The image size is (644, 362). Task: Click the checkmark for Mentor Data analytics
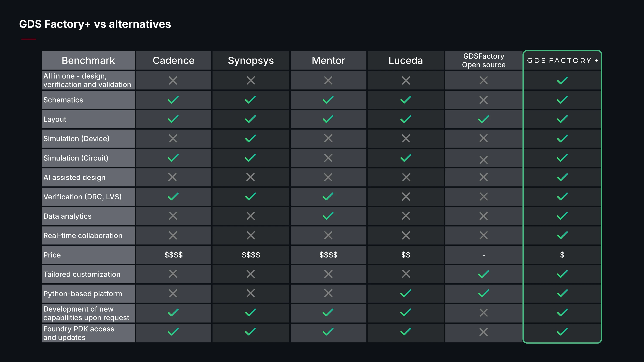tap(328, 216)
